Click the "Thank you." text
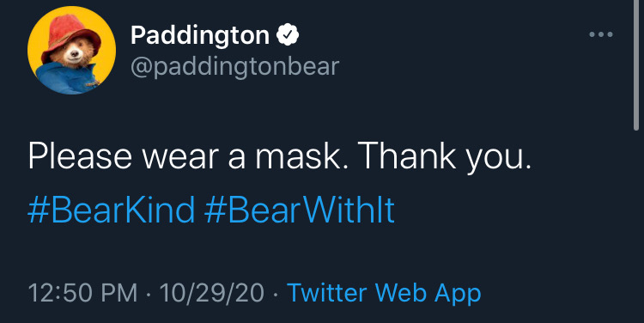This screenshot has width=644, height=323. 447,158
